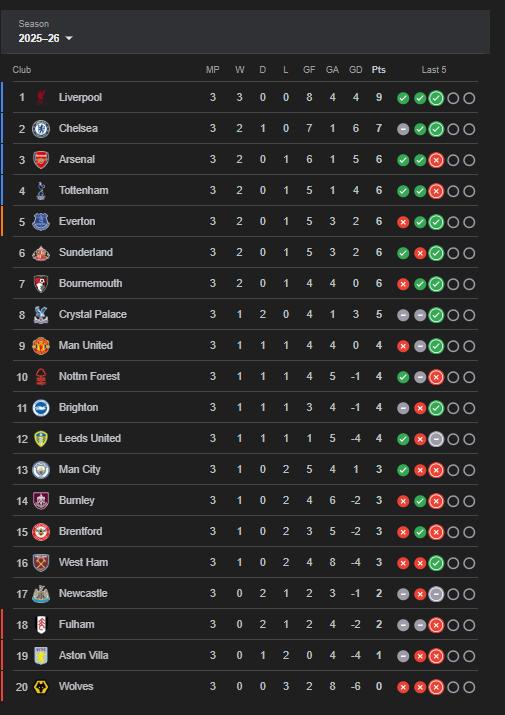Image resolution: width=505 pixels, height=715 pixels.
Task: Click the Liverpool club crest
Action: pos(41,98)
